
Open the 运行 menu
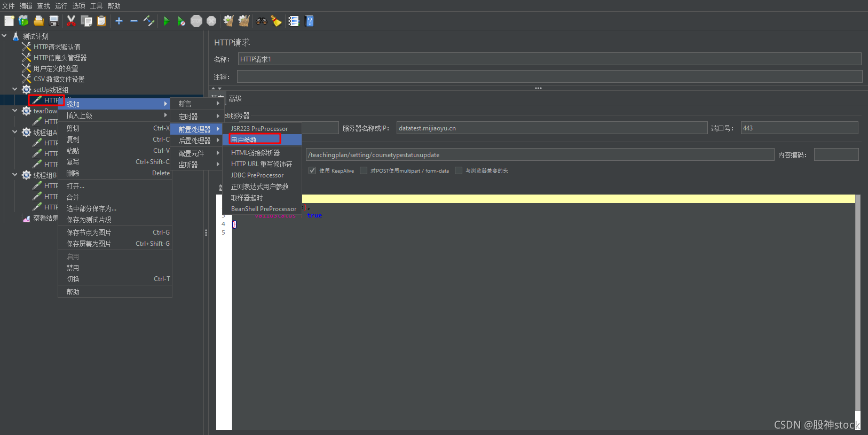coord(61,6)
